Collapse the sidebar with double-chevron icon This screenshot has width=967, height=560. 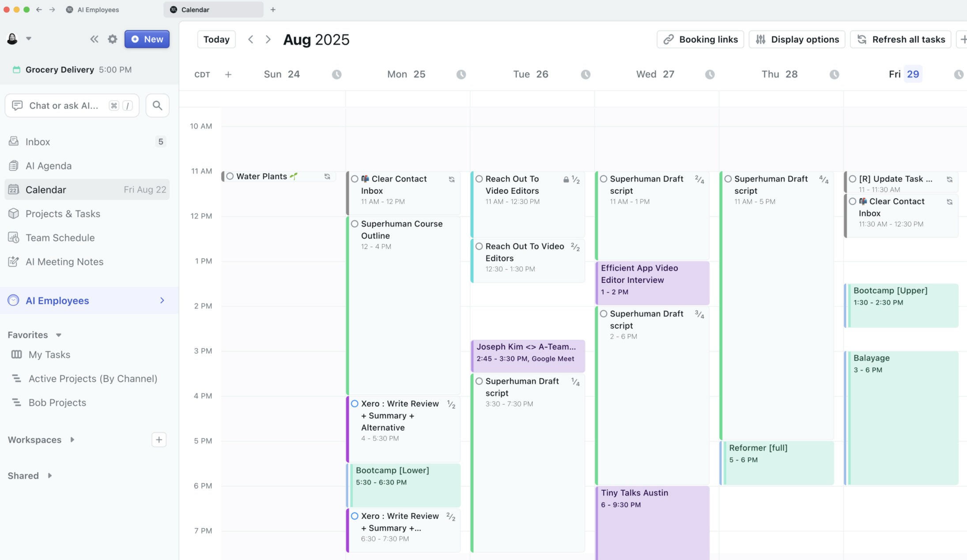[x=94, y=39]
